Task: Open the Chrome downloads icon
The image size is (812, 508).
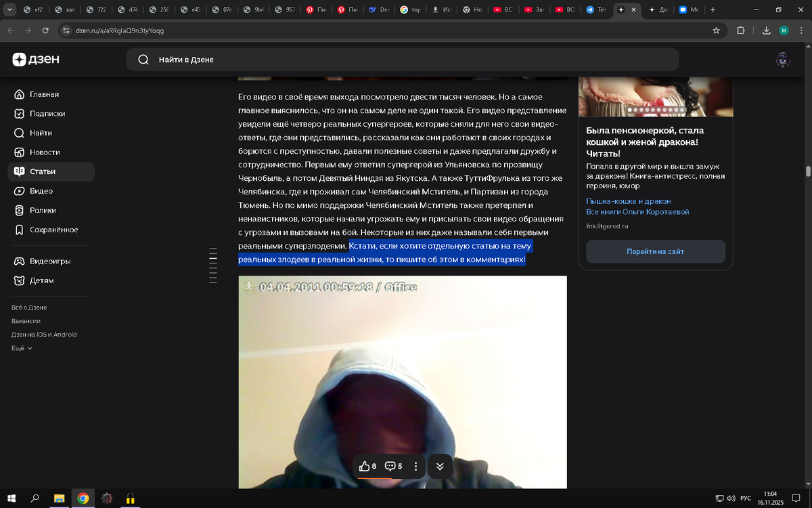Action: click(x=766, y=30)
